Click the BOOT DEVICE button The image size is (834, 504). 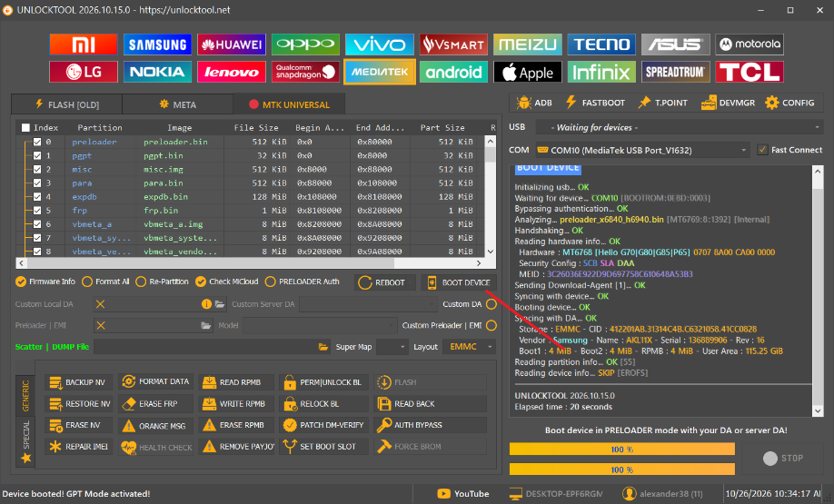coord(459,282)
